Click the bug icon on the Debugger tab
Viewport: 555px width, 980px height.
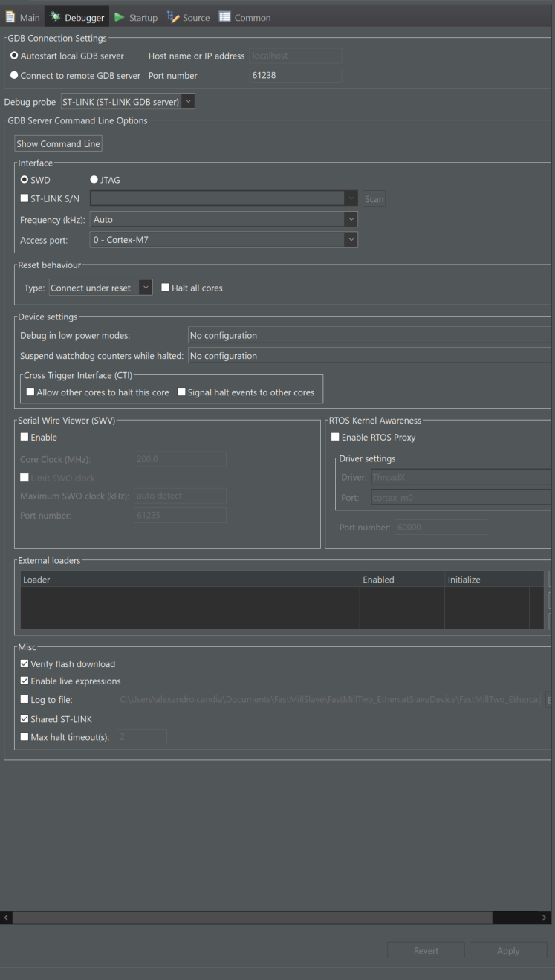click(x=53, y=15)
